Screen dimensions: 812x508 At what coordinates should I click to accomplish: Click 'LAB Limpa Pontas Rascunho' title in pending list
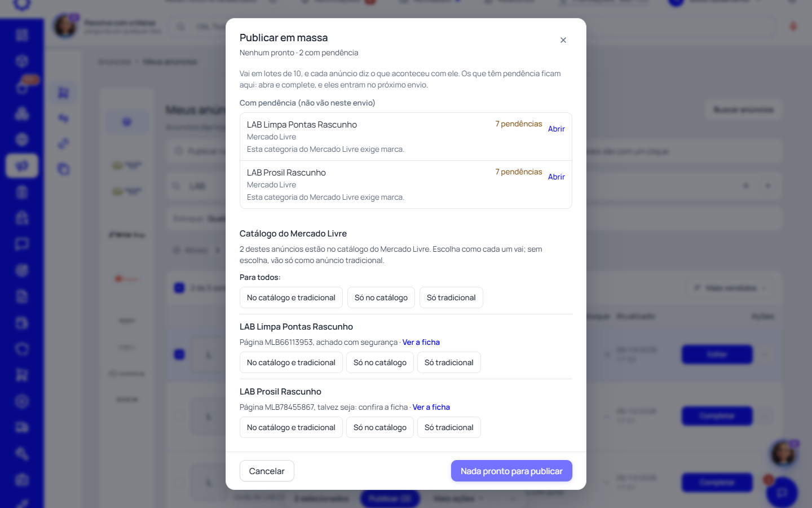pos(302,125)
